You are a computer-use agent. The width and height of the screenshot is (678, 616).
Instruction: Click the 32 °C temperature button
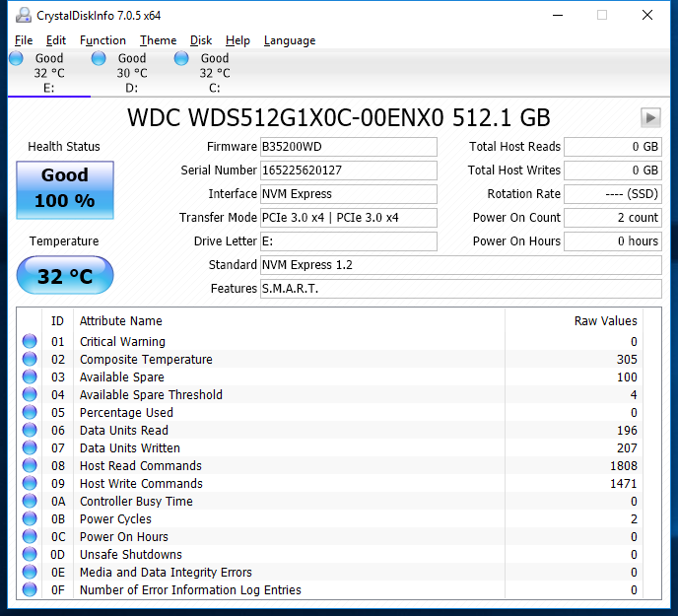pyautogui.click(x=65, y=276)
